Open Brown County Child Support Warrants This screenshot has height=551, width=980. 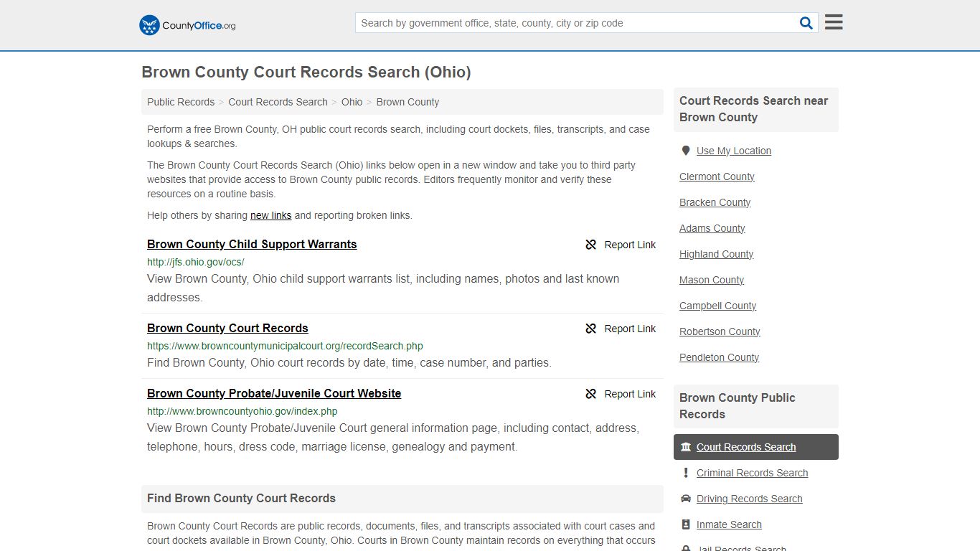(x=252, y=244)
